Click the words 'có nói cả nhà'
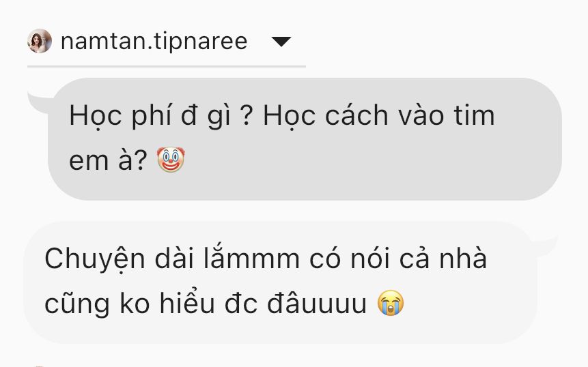 [398, 259]
